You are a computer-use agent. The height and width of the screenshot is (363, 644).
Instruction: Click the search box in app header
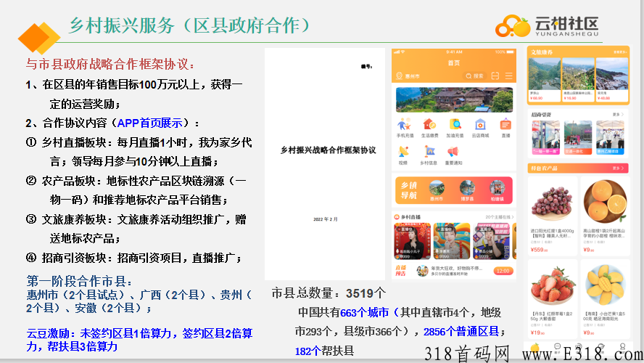click(x=475, y=76)
